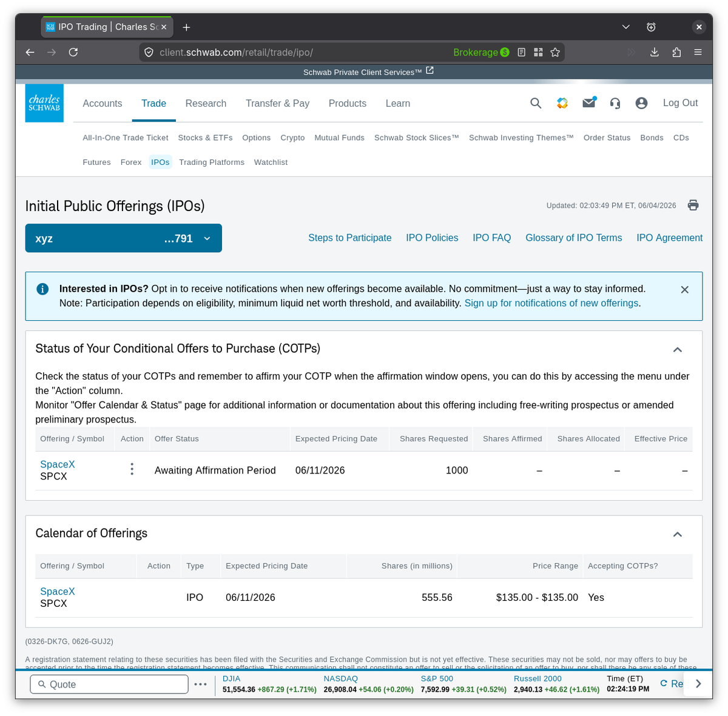Collapse the Status of Your COTPs section
Screen dimensions: 728x716
(678, 350)
